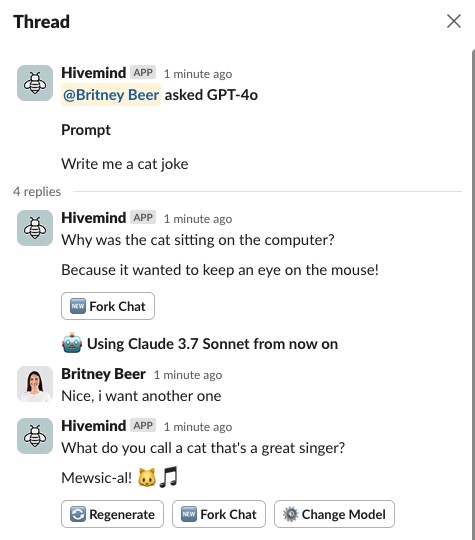This screenshot has height=540, width=475.
Task: Click the timestamp on Britney Beer's reply
Action: tap(188, 375)
